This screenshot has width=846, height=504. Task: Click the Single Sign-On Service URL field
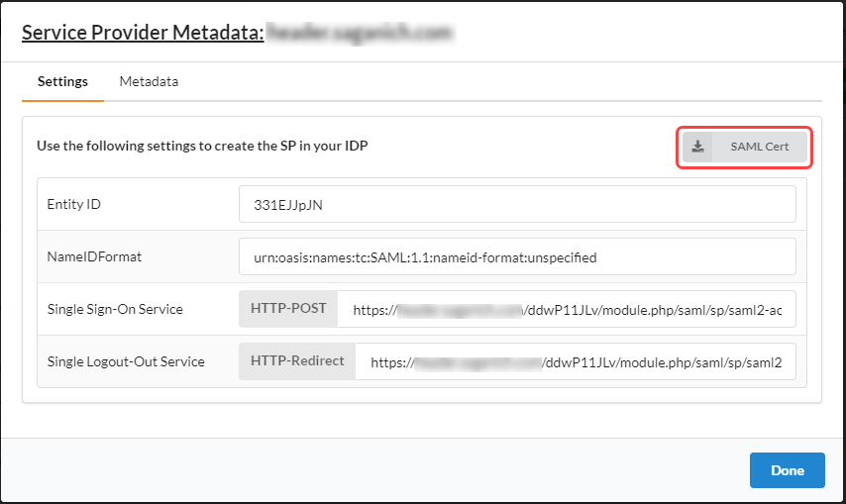pos(567,309)
